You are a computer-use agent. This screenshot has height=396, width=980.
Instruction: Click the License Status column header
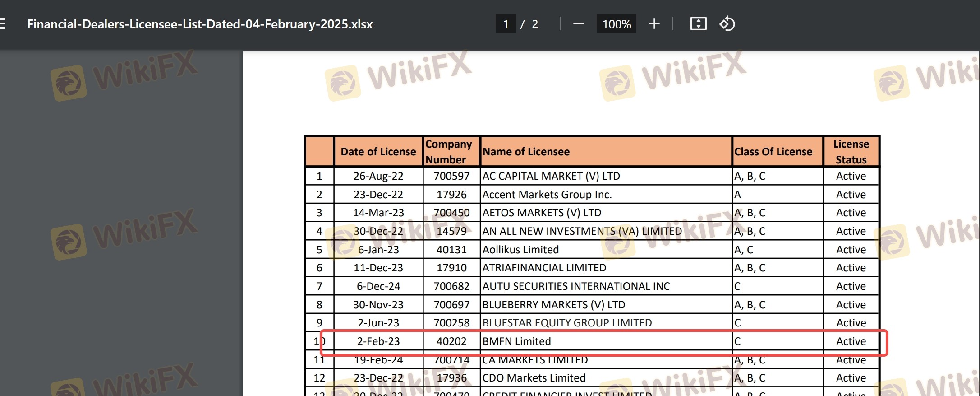pos(851,152)
